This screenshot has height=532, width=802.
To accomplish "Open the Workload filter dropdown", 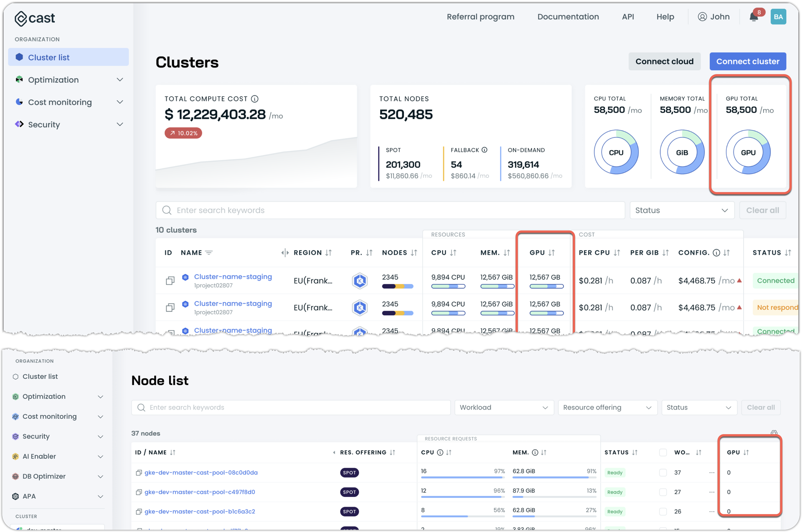I will coord(504,408).
